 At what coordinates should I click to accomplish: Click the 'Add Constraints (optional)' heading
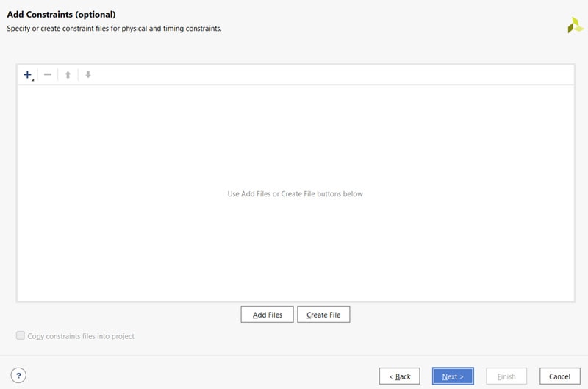coord(61,15)
